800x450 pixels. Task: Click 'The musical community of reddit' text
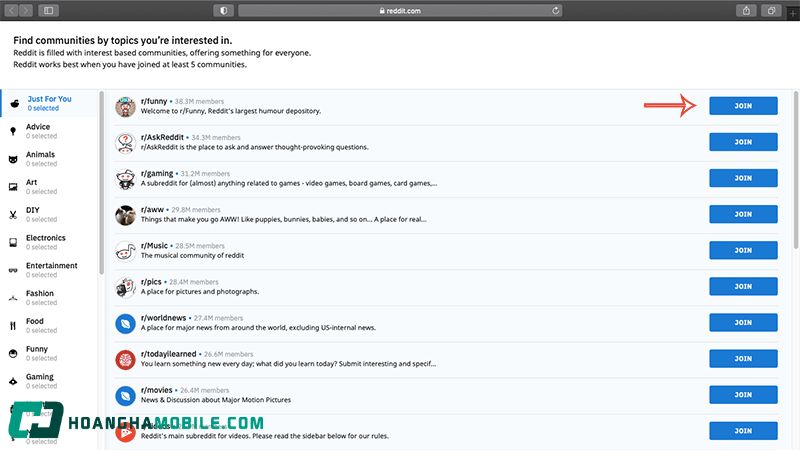pos(192,256)
